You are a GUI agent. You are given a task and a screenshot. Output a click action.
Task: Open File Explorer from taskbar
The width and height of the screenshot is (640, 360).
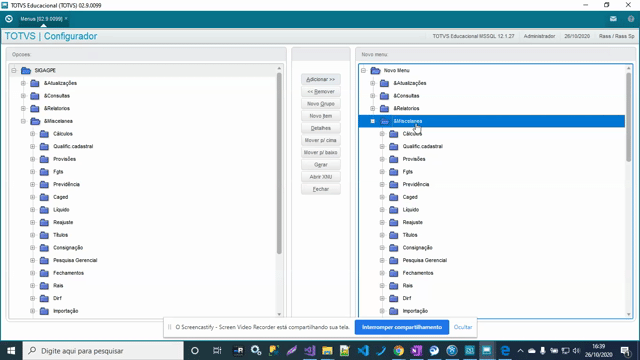coord(327,351)
